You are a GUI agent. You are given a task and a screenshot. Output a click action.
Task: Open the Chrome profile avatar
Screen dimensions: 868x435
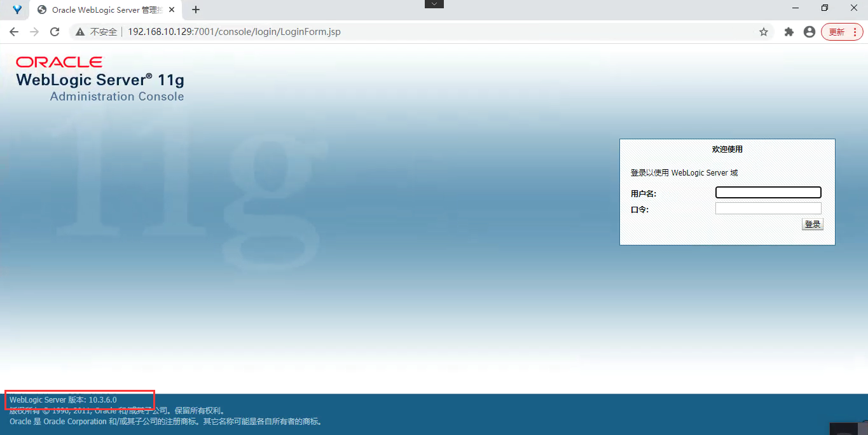(x=809, y=32)
